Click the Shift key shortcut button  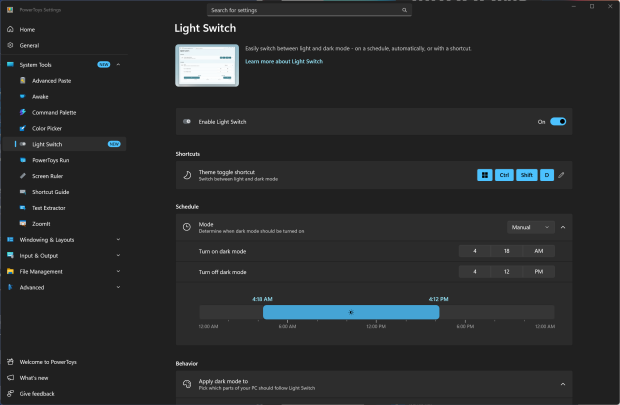coord(527,175)
